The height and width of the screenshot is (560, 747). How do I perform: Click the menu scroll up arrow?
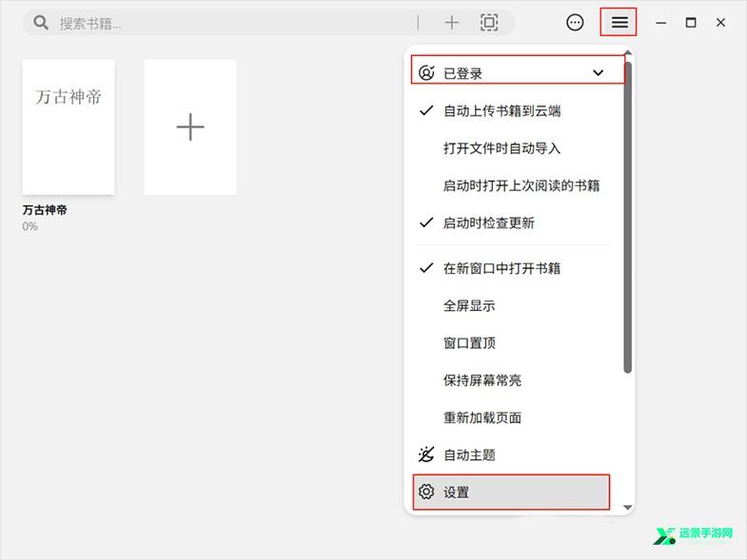(x=627, y=52)
